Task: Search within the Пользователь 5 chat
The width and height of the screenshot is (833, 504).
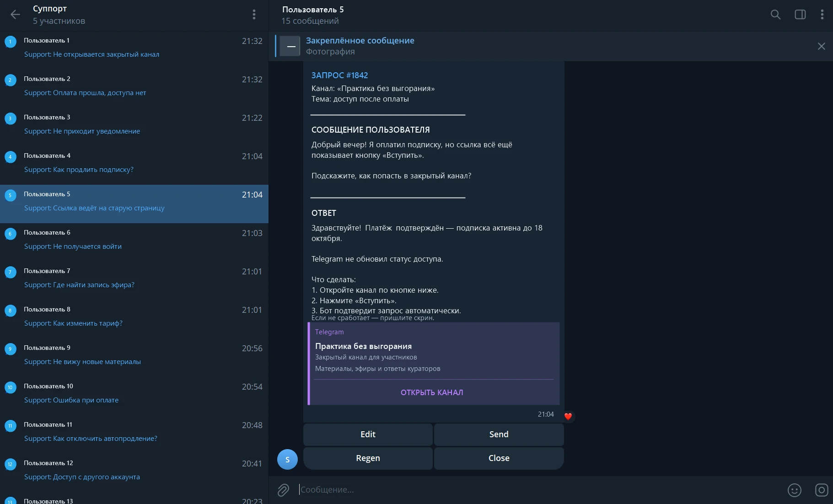Action: tap(775, 15)
